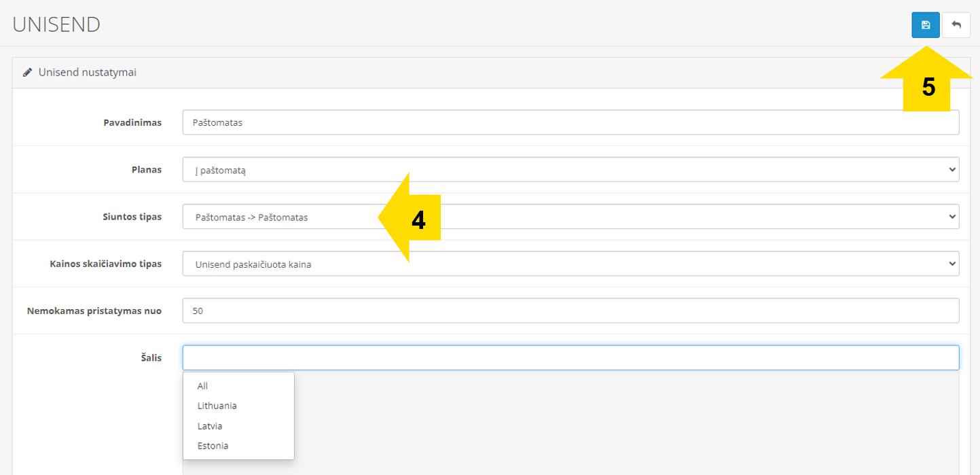Click the Šalis autocomplete field
Image resolution: width=980 pixels, height=475 pixels.
tap(570, 357)
